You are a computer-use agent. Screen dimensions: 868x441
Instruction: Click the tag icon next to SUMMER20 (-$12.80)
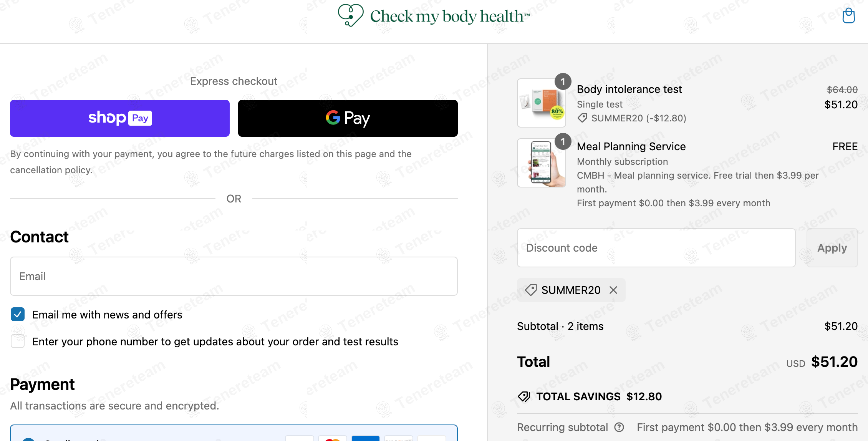coord(582,118)
